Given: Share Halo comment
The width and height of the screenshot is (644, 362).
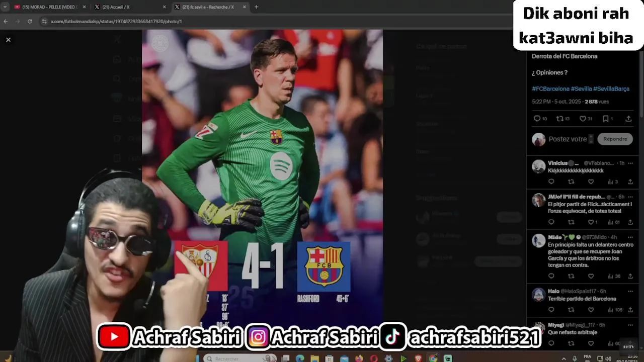Looking at the screenshot, I should 630,310.
